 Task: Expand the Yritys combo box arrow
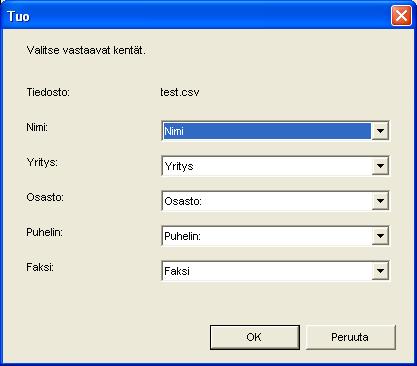(x=380, y=166)
